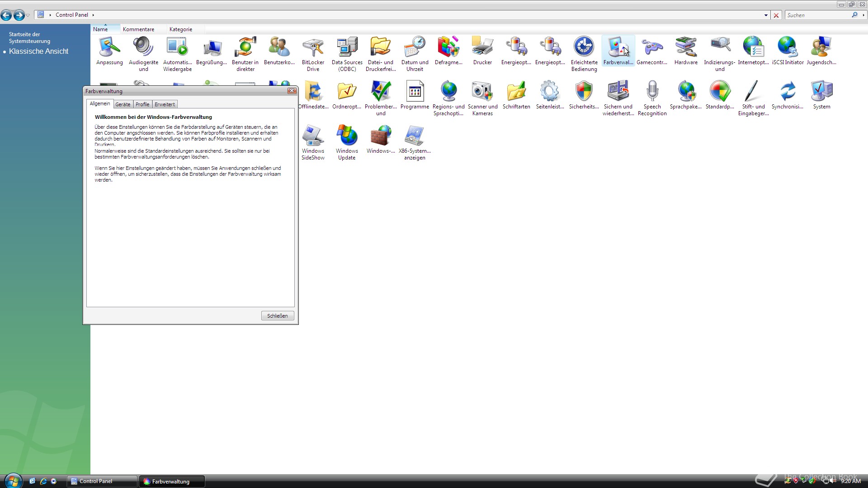Open Windows Update icon
868x488 pixels.
point(347,142)
